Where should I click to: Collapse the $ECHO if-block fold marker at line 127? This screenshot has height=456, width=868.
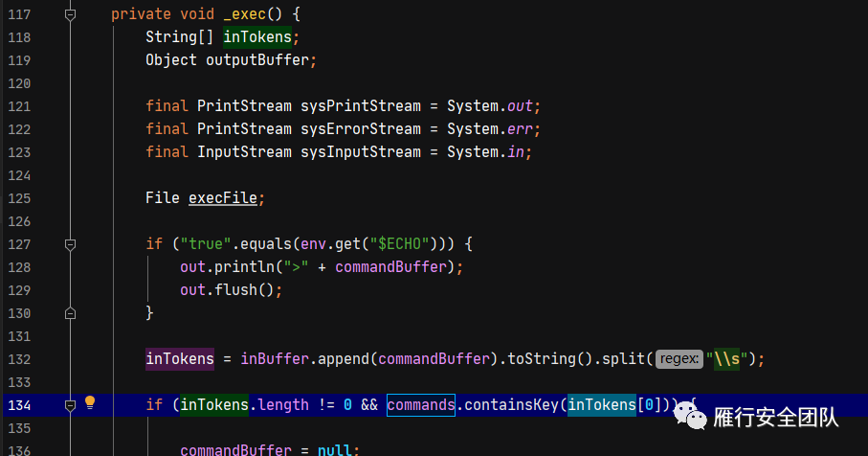pos(70,244)
